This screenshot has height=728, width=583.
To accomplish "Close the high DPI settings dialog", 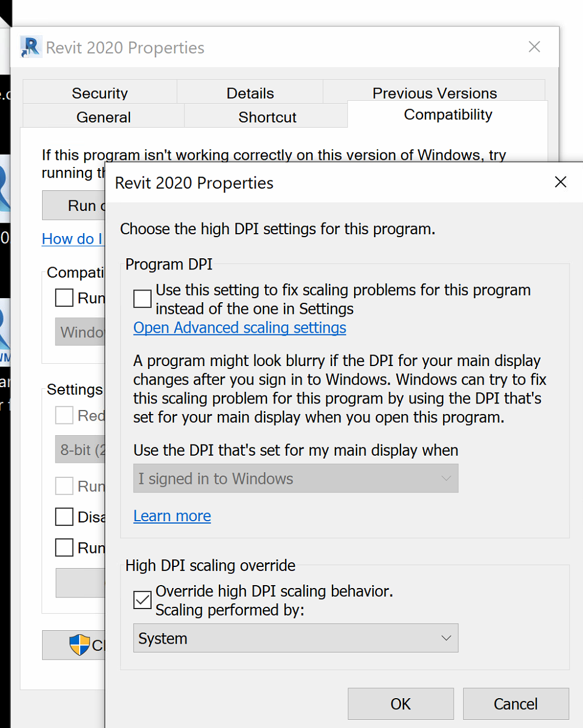I will (560, 182).
